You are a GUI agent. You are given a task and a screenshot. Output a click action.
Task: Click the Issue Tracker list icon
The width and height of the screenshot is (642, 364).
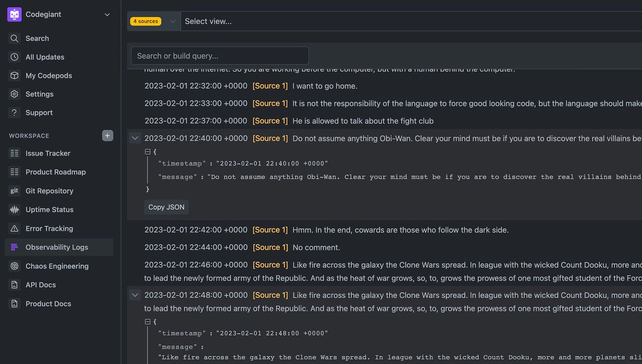pos(14,153)
